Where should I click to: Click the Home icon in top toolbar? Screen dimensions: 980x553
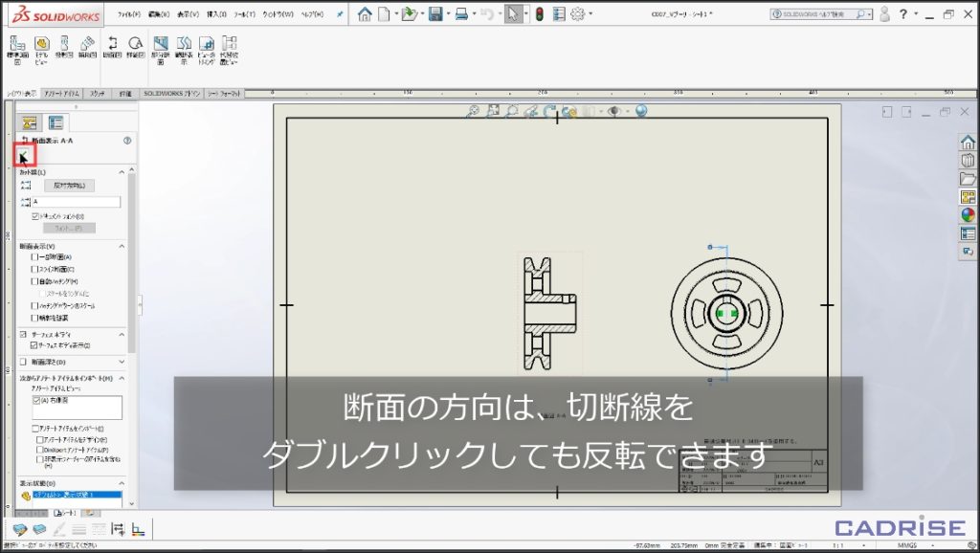coord(365,14)
